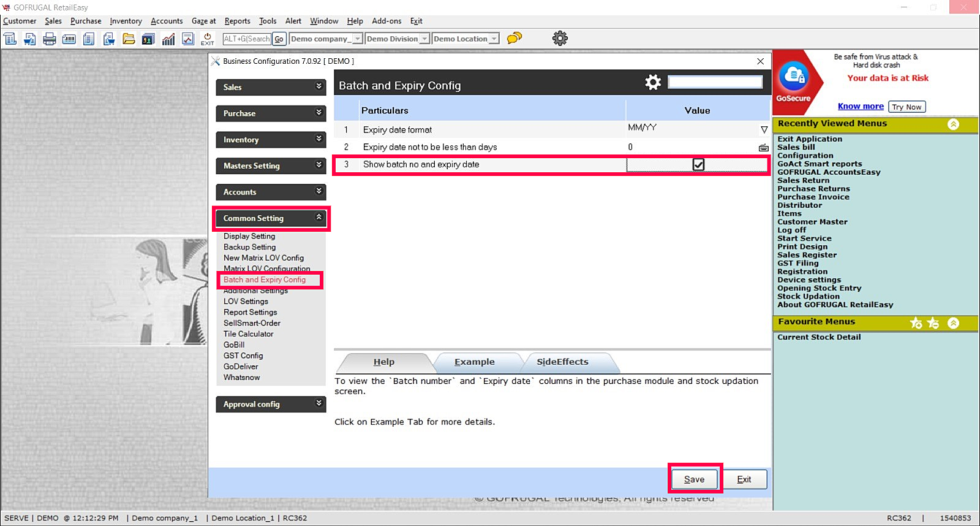Open GST Filing from recent menus
This screenshot has width=980, height=526.
(x=798, y=264)
